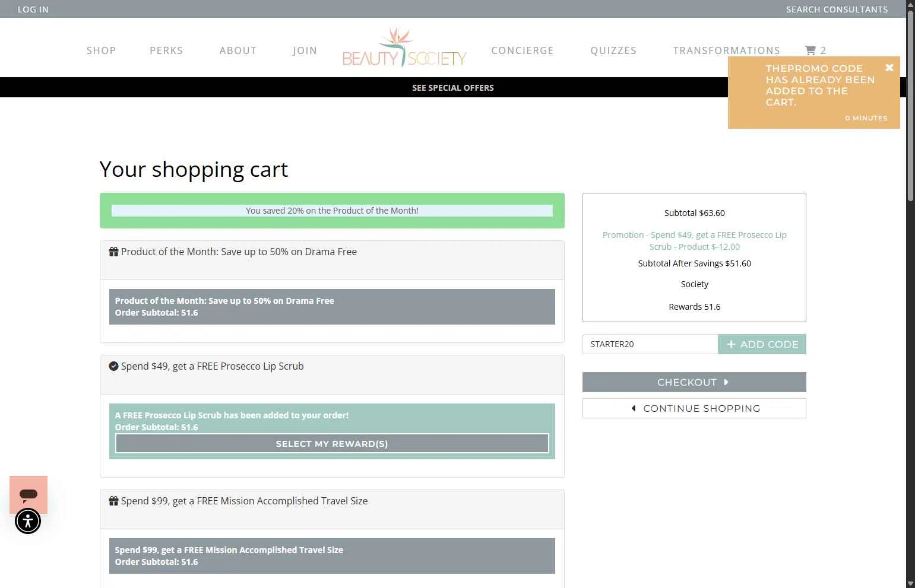Focus the promo code input field
915x588 pixels.
point(650,344)
